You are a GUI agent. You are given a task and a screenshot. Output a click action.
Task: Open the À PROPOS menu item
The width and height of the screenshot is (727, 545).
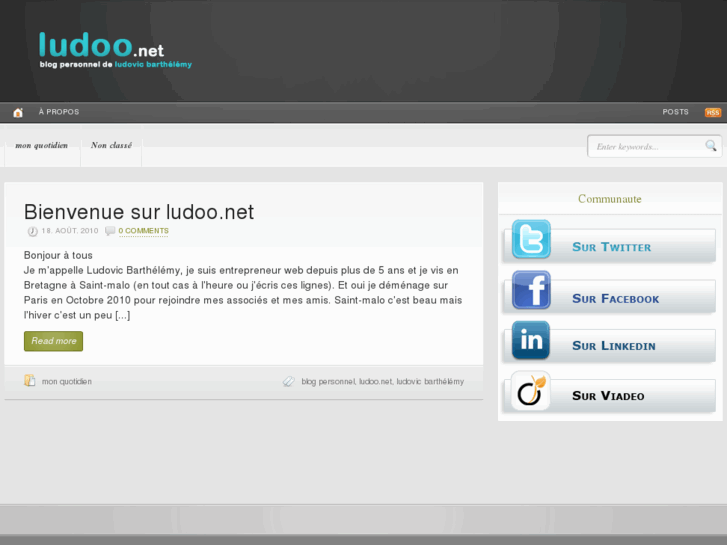click(59, 112)
